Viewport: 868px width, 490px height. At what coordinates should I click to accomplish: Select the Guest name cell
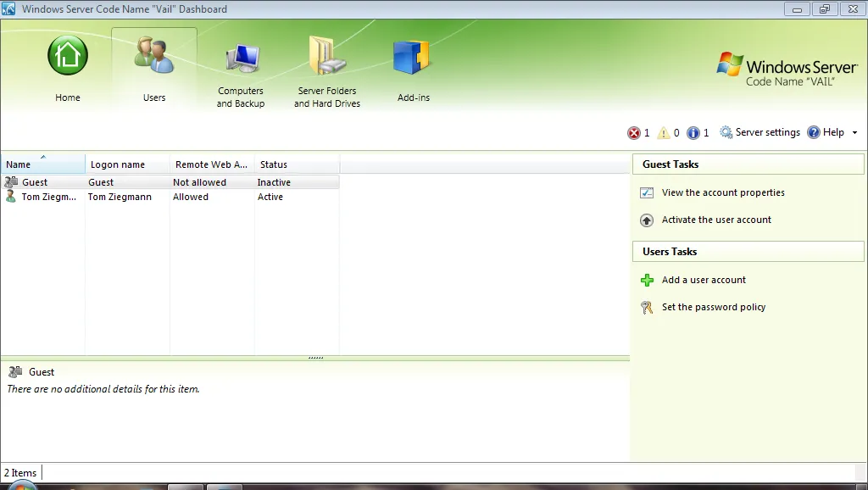(34, 182)
